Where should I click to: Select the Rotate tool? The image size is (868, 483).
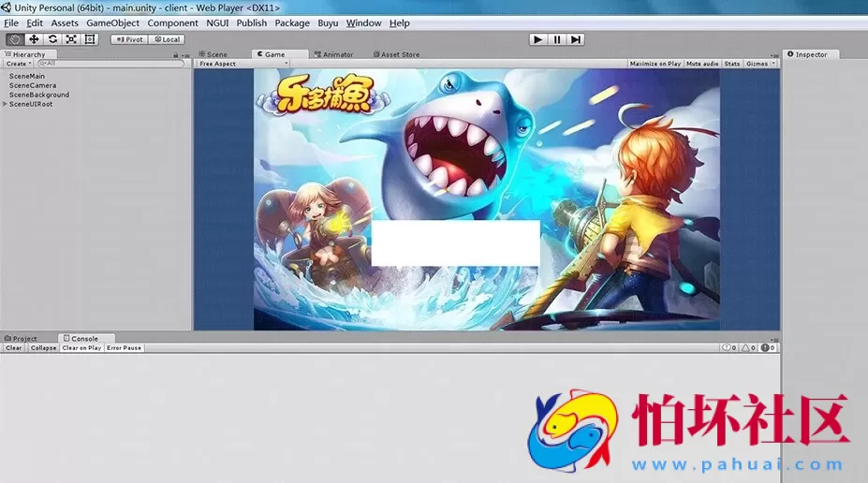coord(52,39)
